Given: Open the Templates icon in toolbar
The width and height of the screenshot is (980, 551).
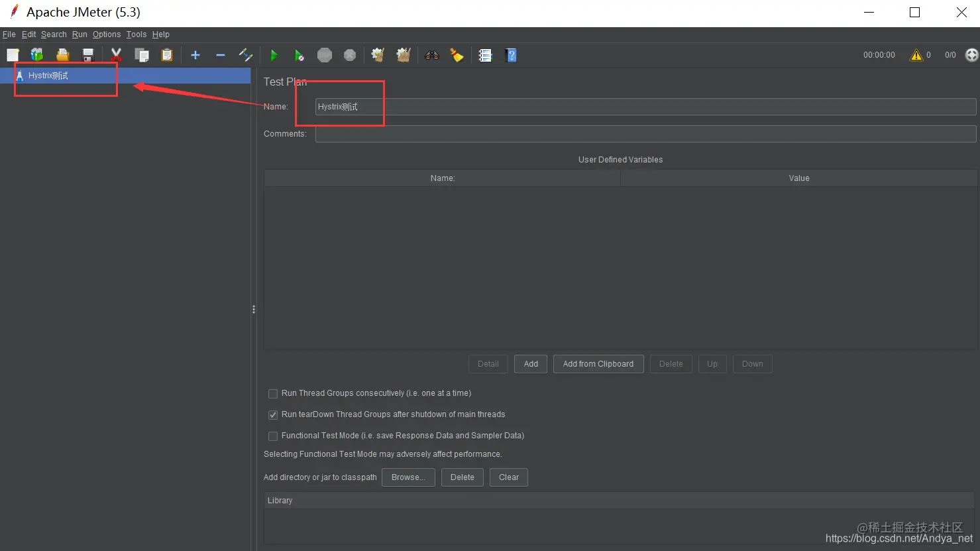Looking at the screenshot, I should coord(37,55).
